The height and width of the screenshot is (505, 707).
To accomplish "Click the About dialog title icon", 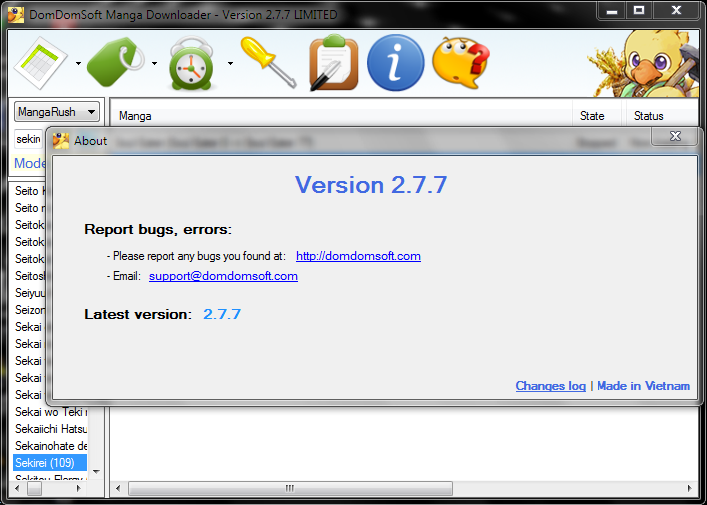I will 61,141.
